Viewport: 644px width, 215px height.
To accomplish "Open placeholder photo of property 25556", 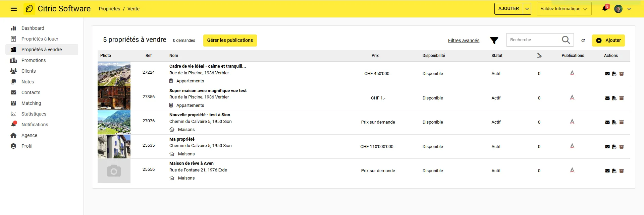I will (x=114, y=171).
